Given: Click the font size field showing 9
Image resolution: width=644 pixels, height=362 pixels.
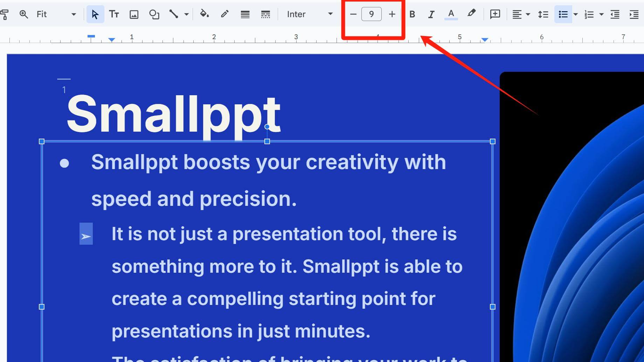Looking at the screenshot, I should click(x=371, y=14).
